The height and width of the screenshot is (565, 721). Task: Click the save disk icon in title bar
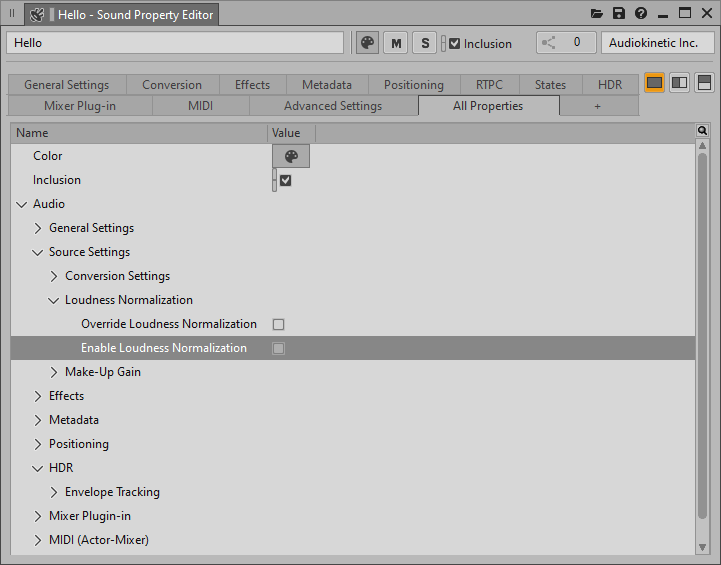click(x=619, y=14)
